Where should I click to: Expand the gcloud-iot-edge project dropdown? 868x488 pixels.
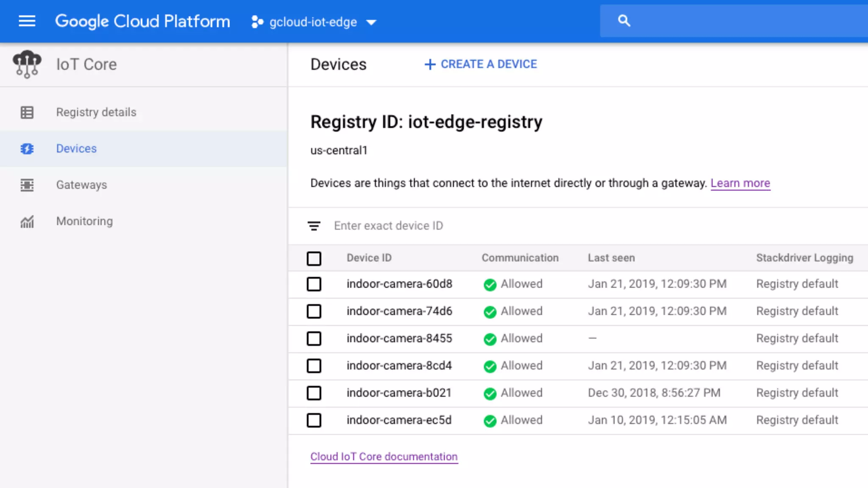[x=371, y=22]
